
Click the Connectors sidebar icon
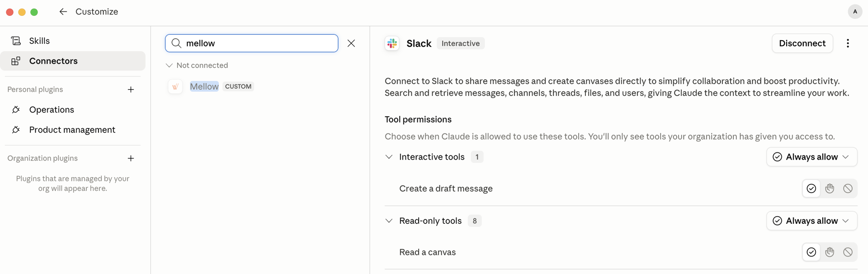coord(16,61)
